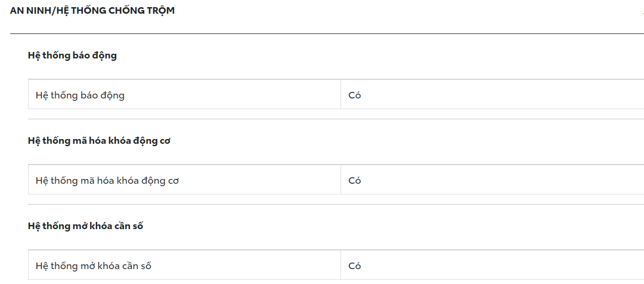The height and width of the screenshot is (284, 644).
Task: Select bold Hệ thống mã hóa khóa động cơ subheading
Action: [99, 141]
